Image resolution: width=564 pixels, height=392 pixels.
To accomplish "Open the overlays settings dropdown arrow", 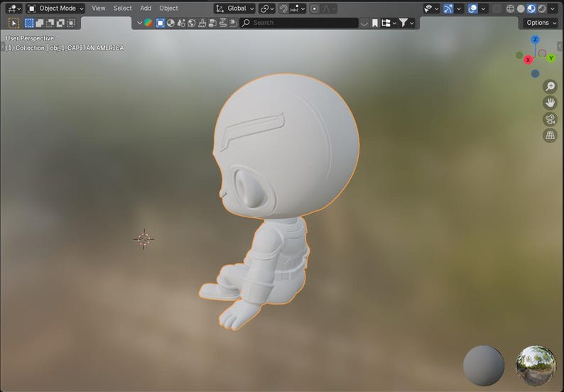I will 483,9.
